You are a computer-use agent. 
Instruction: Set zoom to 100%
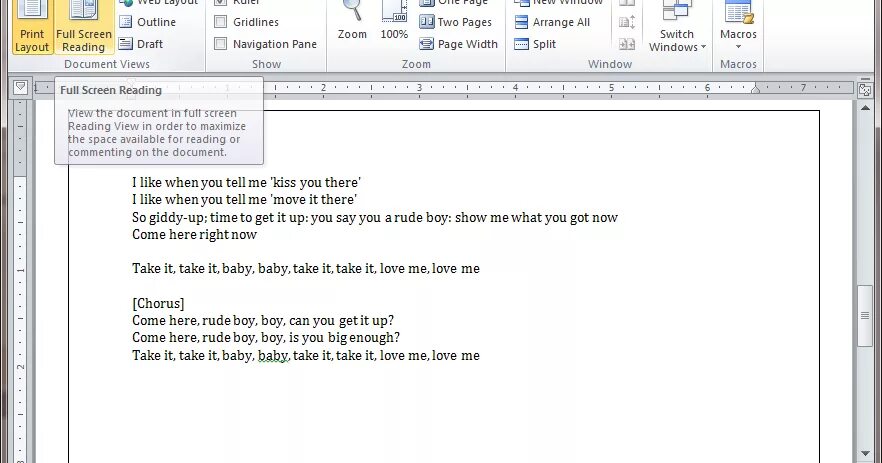tap(394, 20)
